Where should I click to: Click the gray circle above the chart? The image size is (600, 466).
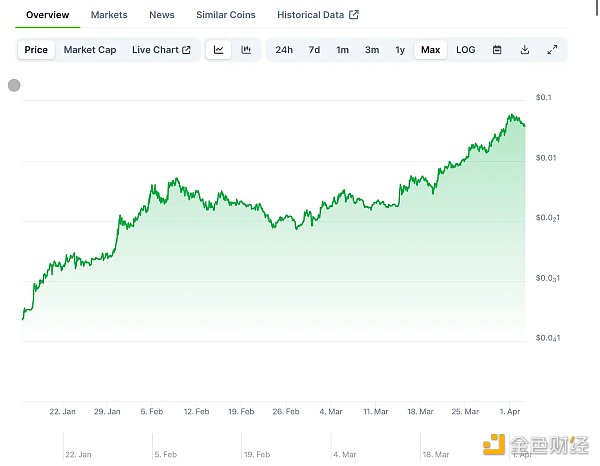point(14,86)
